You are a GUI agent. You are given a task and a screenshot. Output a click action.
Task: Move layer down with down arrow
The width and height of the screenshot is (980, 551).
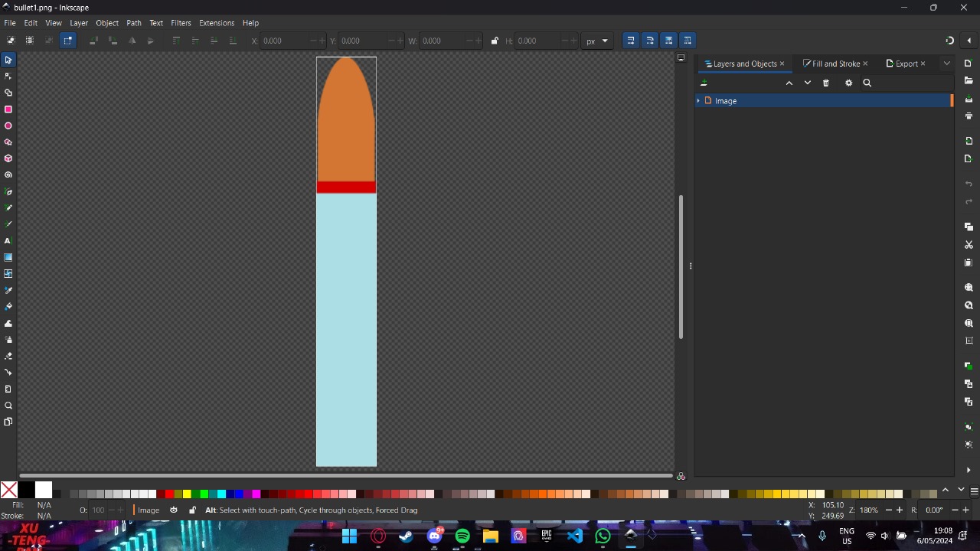(x=808, y=83)
